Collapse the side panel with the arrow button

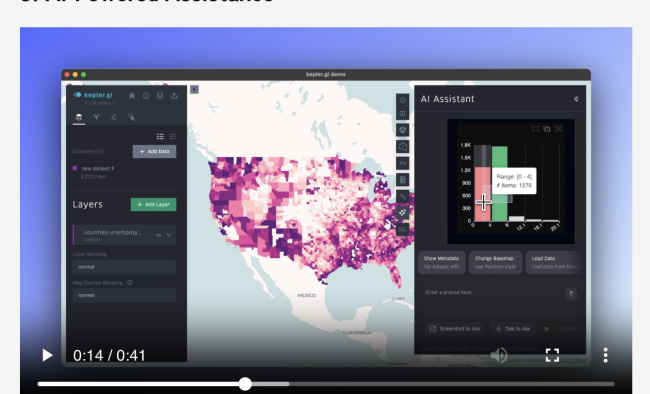click(x=194, y=90)
